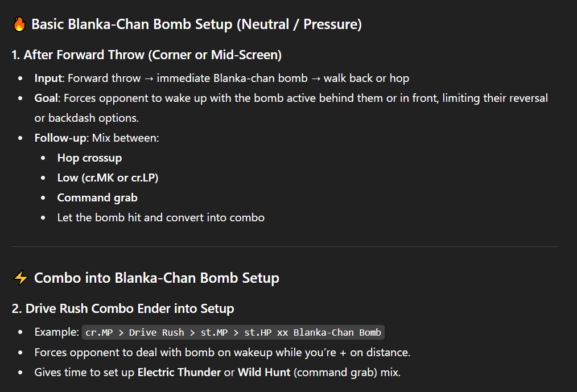Click the immediate Blanka-chan bomb input text
Screen dimensions: 577x392
coord(232,79)
